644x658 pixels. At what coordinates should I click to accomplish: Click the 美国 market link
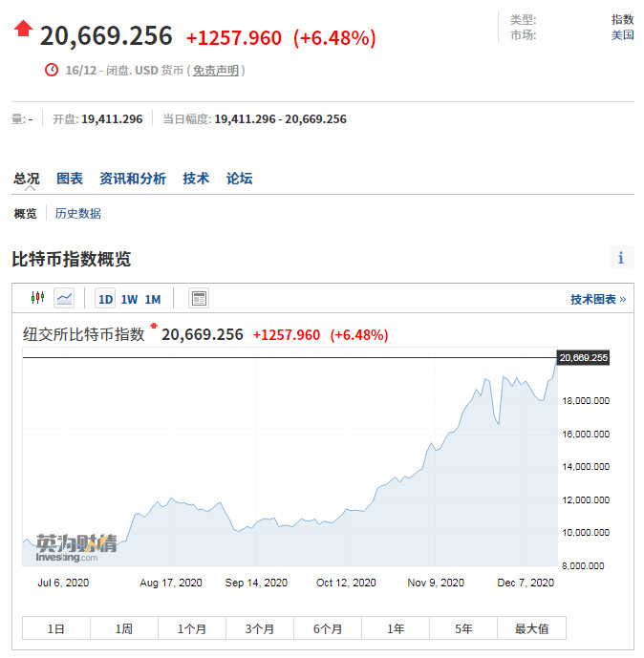tap(622, 34)
